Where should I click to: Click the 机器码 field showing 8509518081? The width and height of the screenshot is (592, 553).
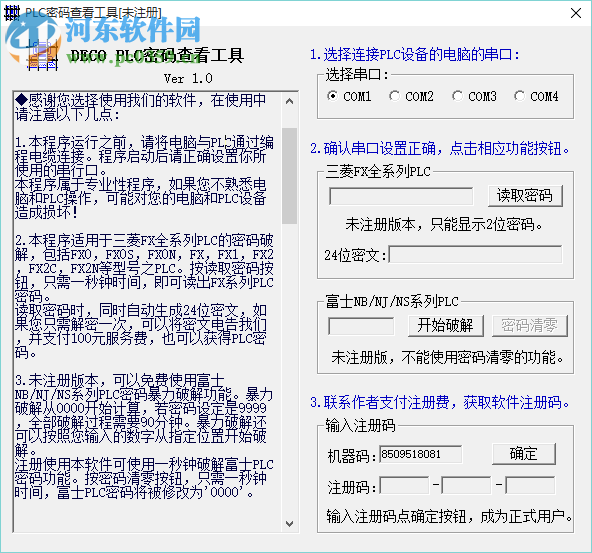tap(420, 454)
